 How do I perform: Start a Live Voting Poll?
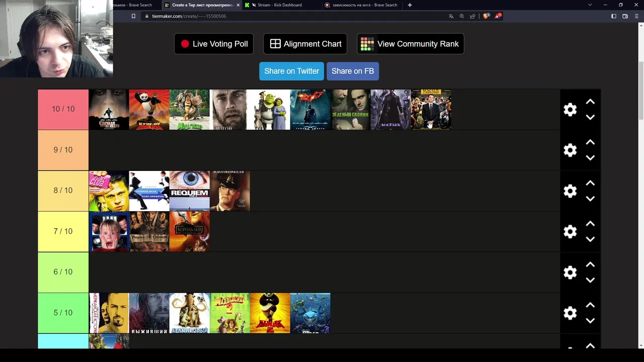[x=214, y=44]
